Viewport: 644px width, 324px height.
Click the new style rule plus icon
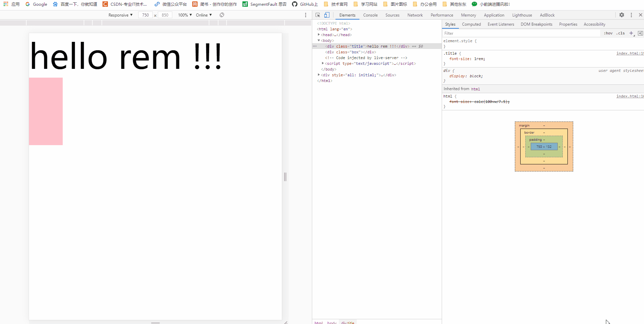tap(632, 33)
